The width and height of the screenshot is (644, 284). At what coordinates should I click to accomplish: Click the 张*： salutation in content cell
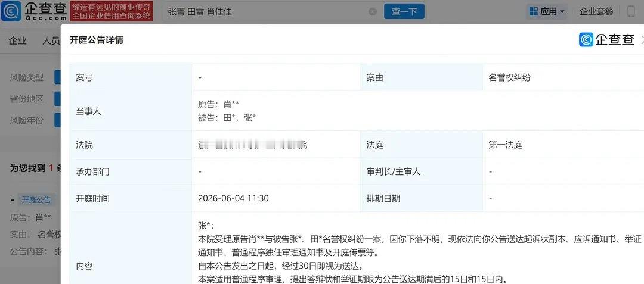point(206,226)
